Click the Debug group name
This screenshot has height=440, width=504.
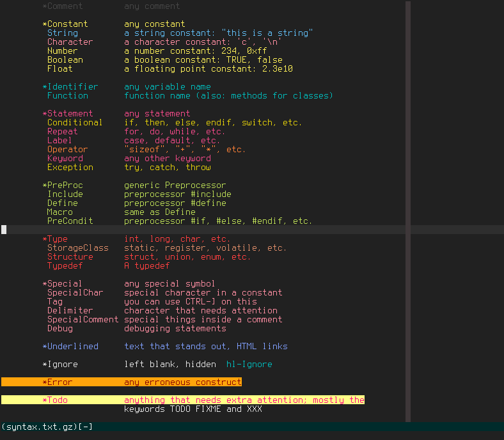tap(60, 329)
